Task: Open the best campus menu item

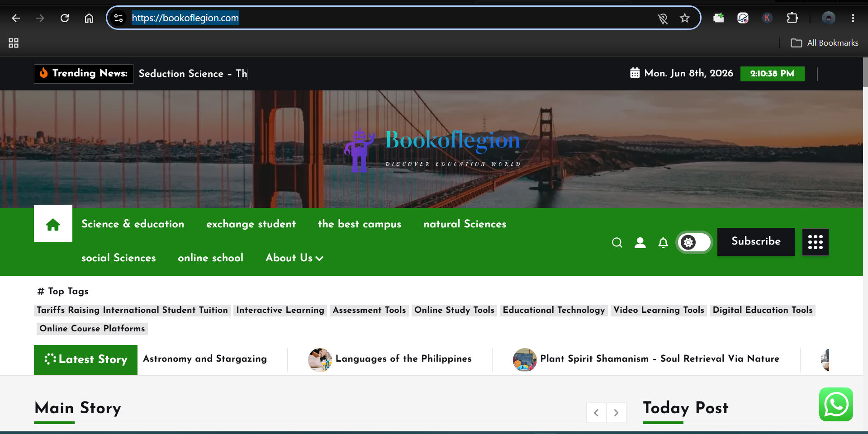Action: (360, 224)
